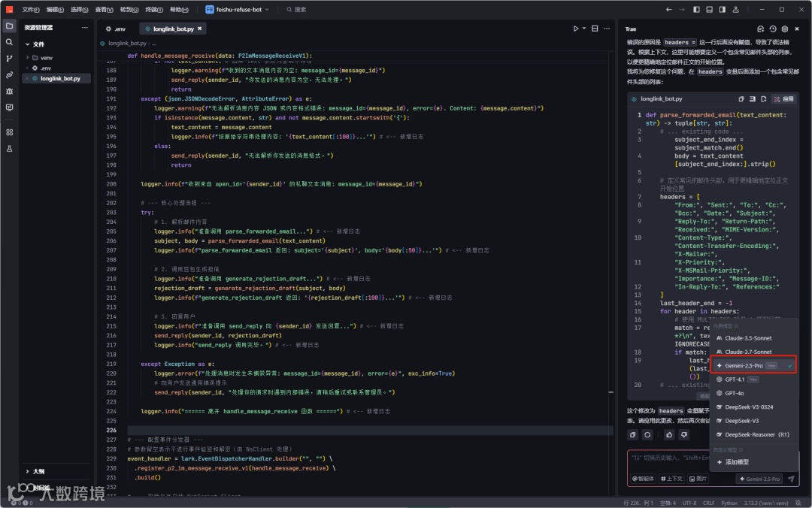Start a new chat in Trae panel
This screenshot has height=508, width=812.
point(760,29)
